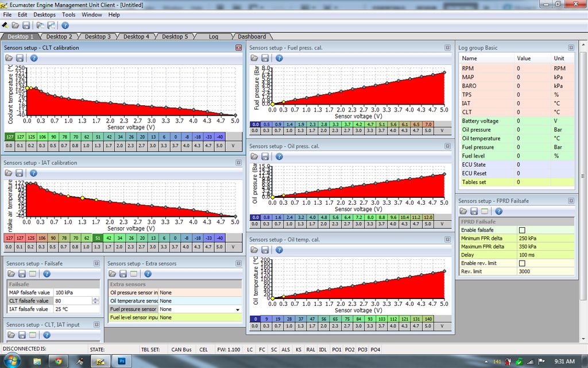The width and height of the screenshot is (588, 368).
Task: Open a file in CLT calibration panel
Action: (9, 58)
